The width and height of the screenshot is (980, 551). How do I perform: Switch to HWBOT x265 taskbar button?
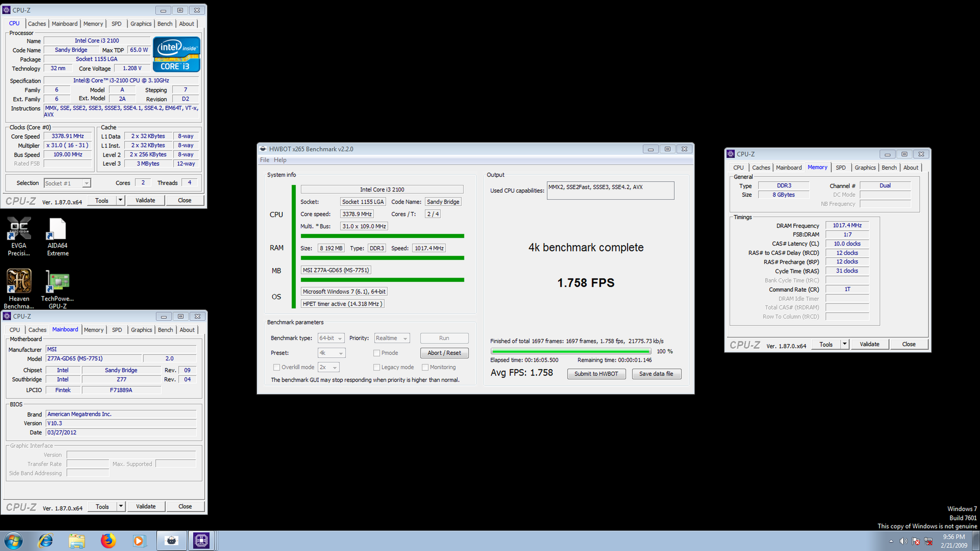[x=171, y=541]
